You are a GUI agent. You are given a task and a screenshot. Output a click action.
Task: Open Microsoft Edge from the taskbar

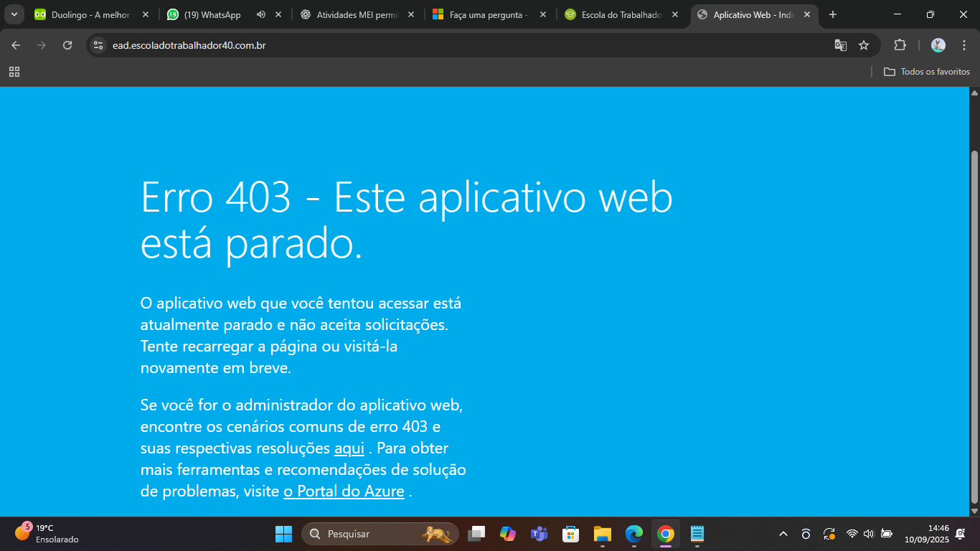point(633,534)
